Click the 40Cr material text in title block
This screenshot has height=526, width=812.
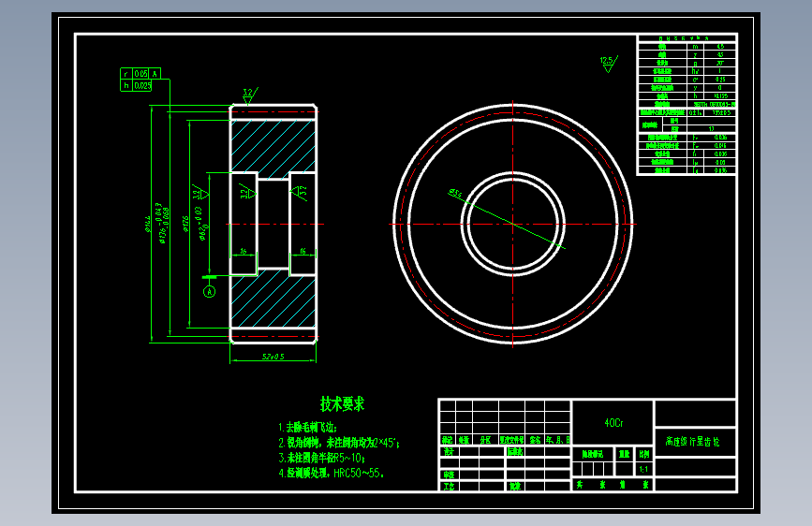coord(613,423)
